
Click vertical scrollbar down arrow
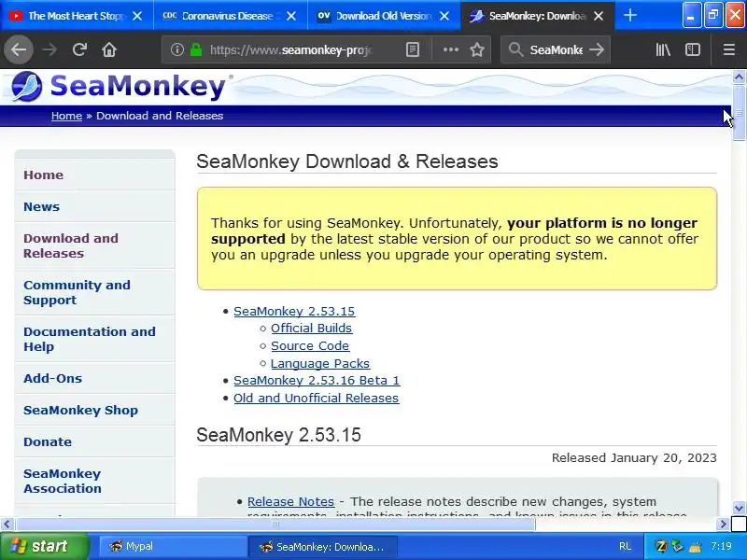(739, 508)
